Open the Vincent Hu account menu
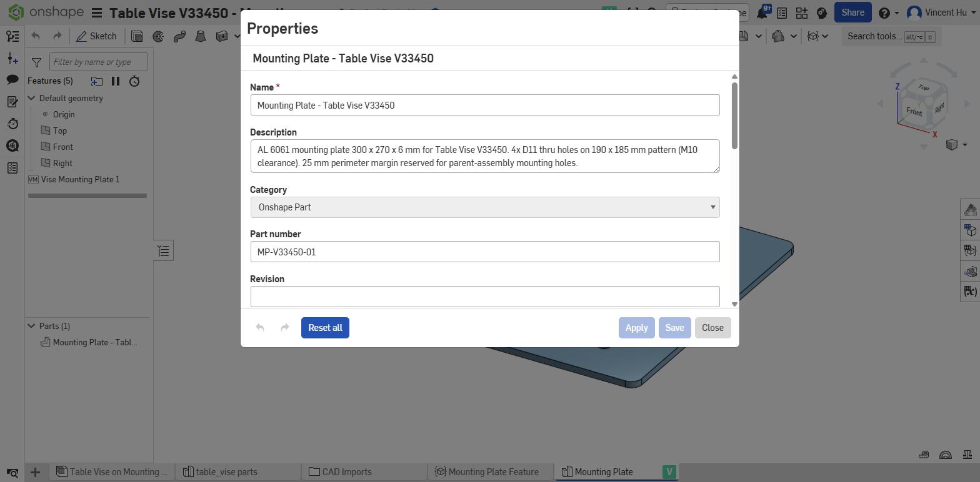The width and height of the screenshot is (980, 482). [940, 12]
